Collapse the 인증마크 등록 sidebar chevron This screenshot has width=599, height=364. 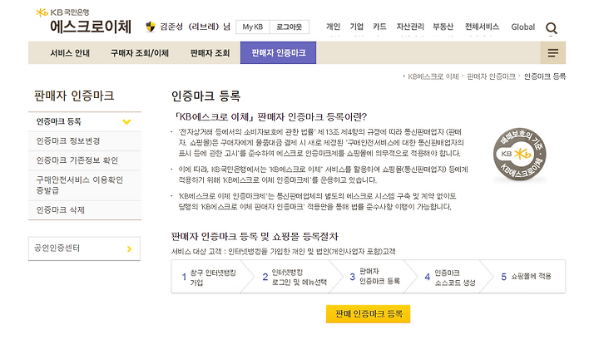point(126,122)
